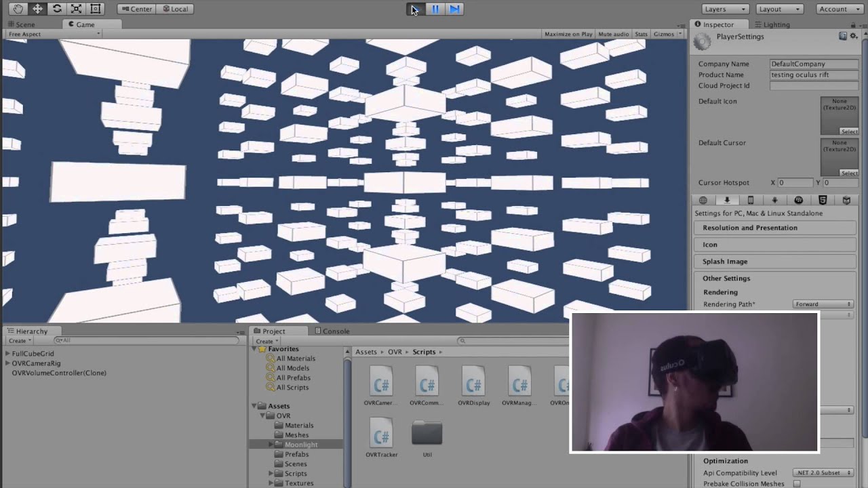
Task: Open the Gizmos menu
Action: point(667,34)
